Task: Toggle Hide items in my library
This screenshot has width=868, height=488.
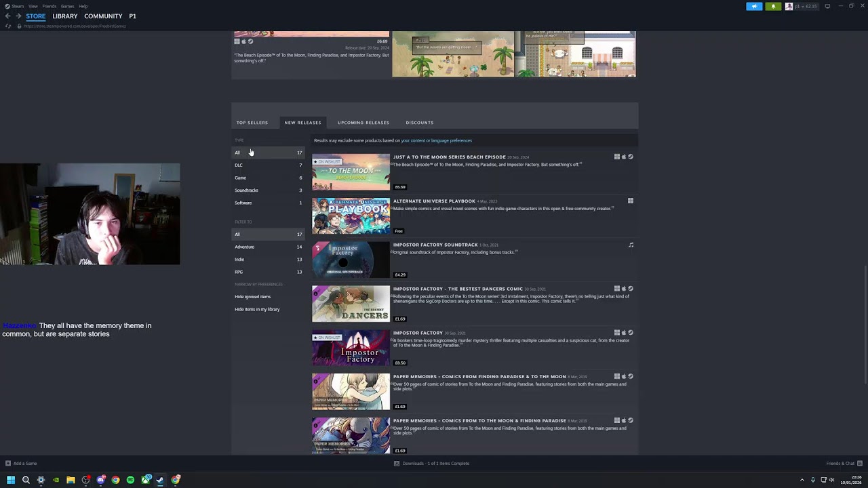Action: 257,309
